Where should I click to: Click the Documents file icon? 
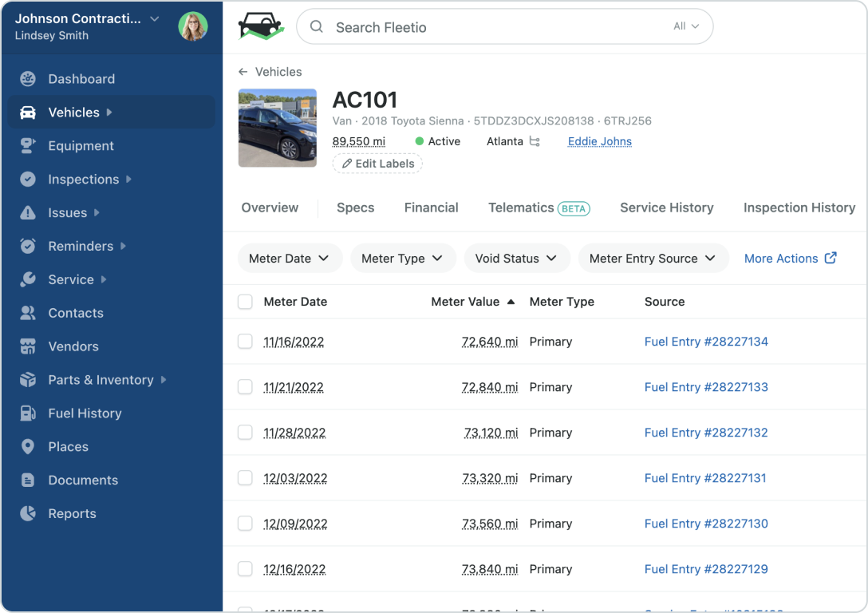pyautogui.click(x=28, y=480)
